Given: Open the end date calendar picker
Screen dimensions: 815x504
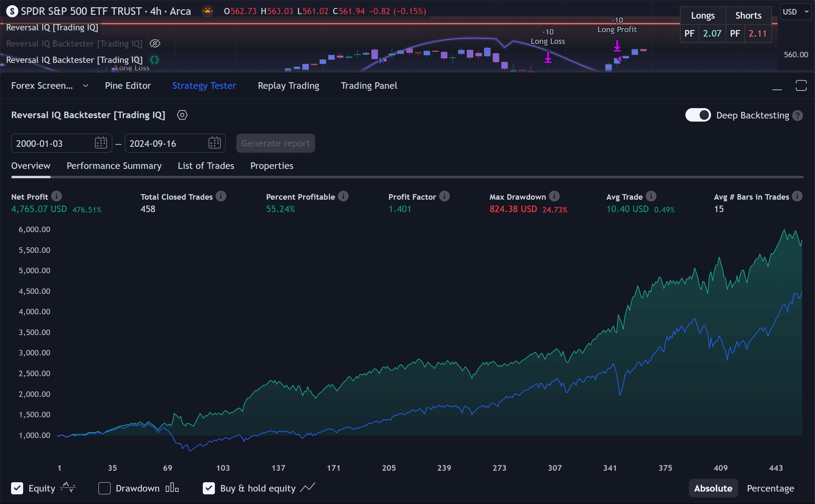Looking at the screenshot, I should point(215,143).
